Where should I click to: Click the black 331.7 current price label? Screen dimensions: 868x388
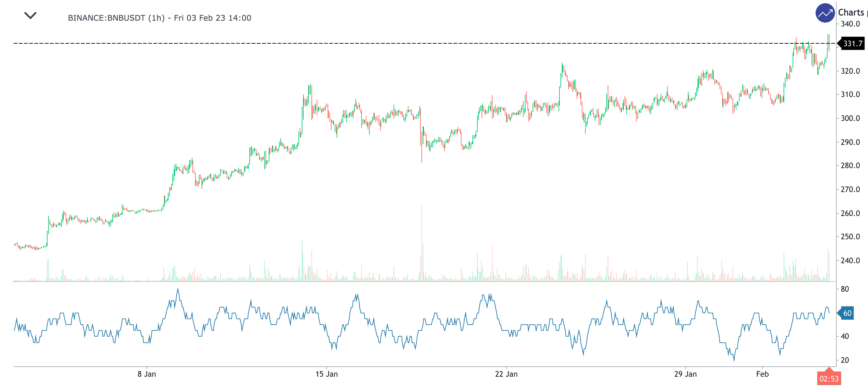[x=852, y=44]
